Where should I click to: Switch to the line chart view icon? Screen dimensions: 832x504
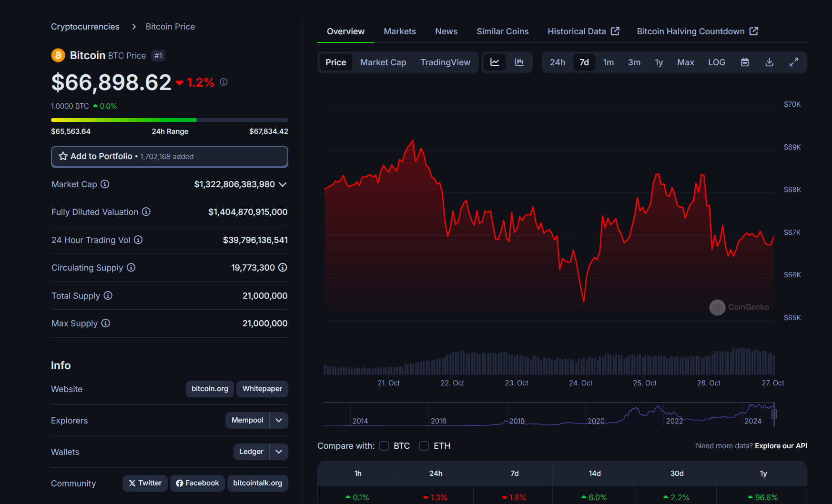pyautogui.click(x=495, y=62)
